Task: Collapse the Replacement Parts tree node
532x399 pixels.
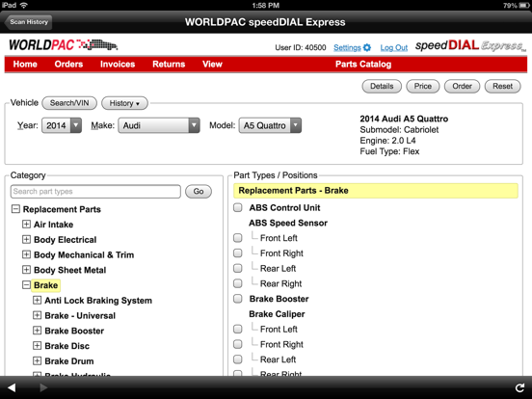Action: pyautogui.click(x=15, y=209)
